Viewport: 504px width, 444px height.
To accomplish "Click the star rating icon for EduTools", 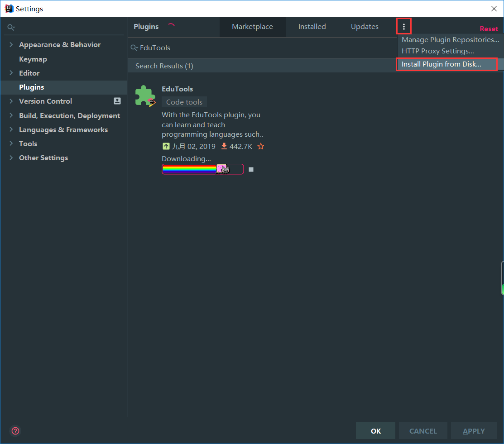I will 261,146.
